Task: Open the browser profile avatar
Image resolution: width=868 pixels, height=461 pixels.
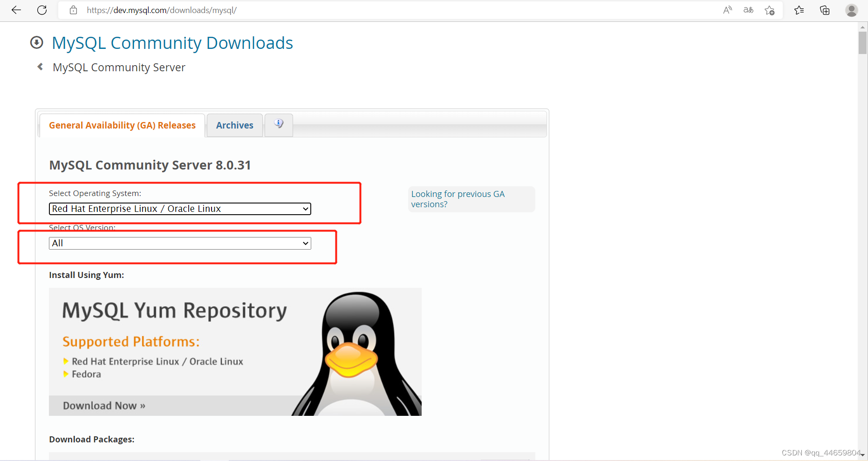Action: pyautogui.click(x=852, y=10)
